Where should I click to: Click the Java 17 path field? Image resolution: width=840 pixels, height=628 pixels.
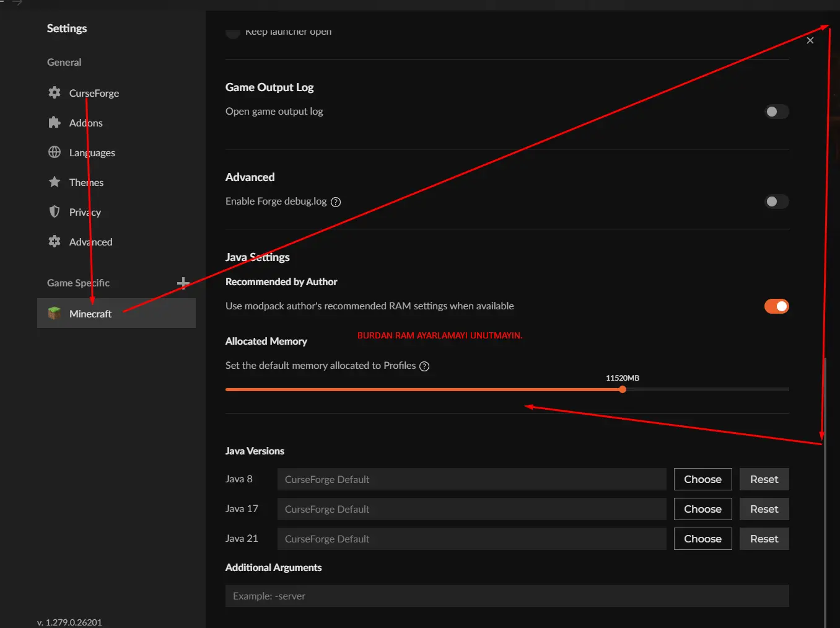pyautogui.click(x=472, y=509)
